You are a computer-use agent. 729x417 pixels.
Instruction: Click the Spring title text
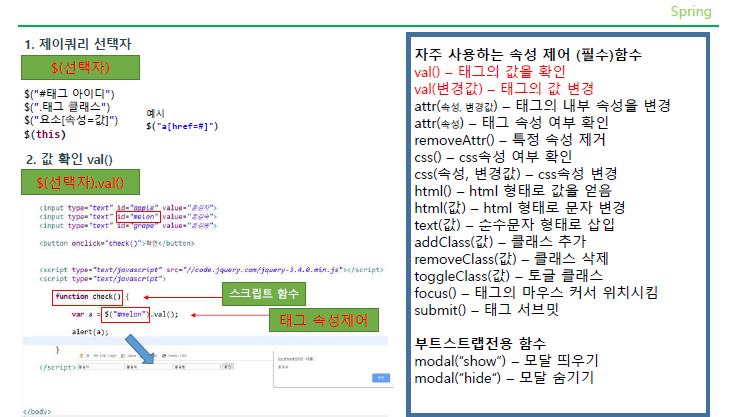pos(691,11)
